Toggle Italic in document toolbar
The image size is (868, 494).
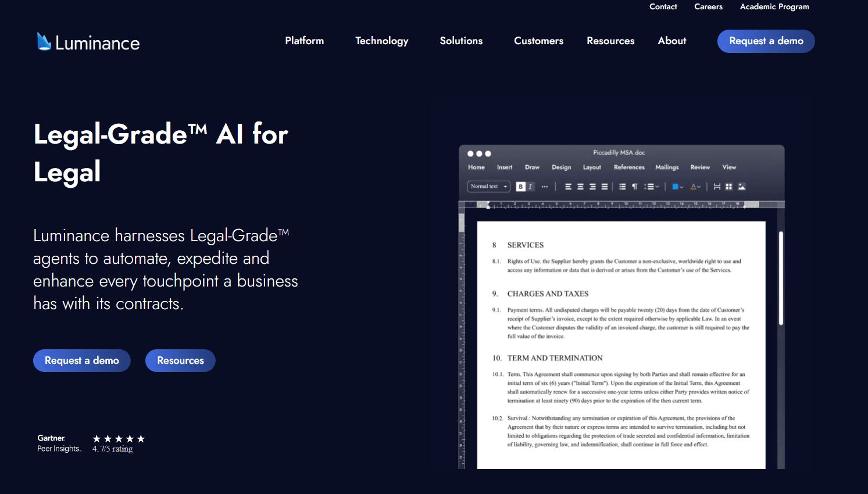(x=530, y=187)
